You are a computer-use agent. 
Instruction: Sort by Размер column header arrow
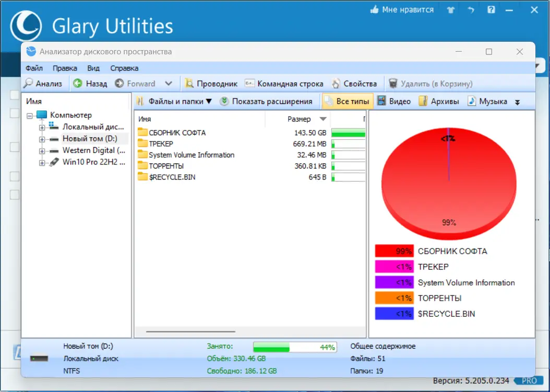pos(323,119)
